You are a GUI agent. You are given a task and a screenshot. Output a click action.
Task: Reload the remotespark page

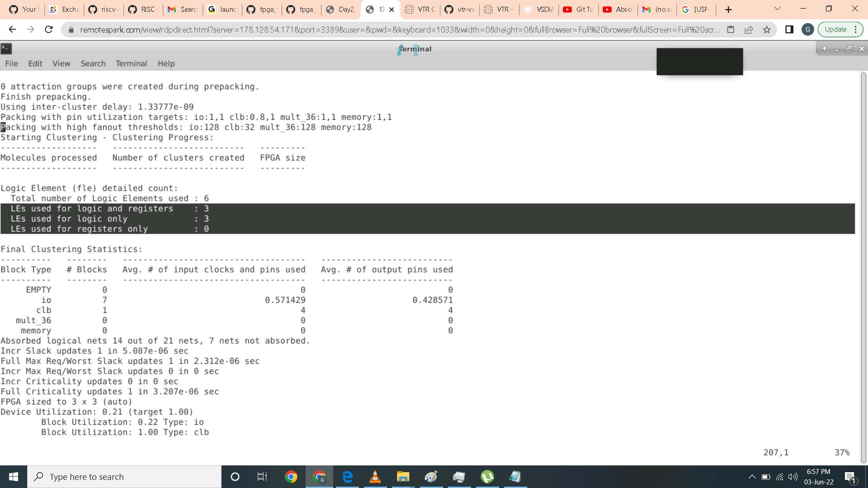pos(49,29)
